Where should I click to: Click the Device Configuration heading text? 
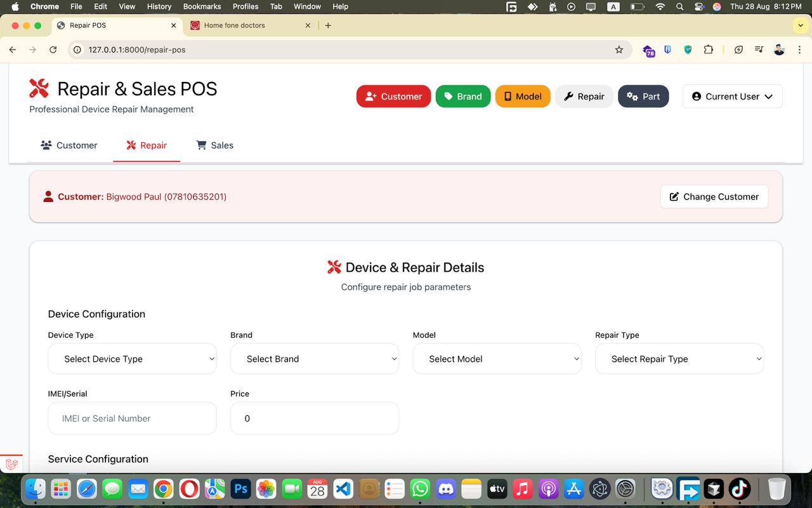pos(96,314)
